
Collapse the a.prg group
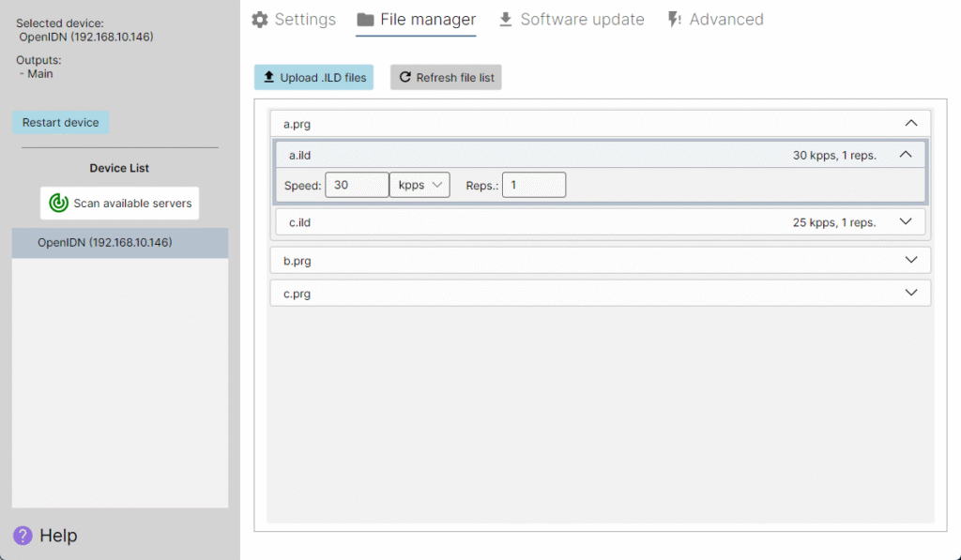908,123
